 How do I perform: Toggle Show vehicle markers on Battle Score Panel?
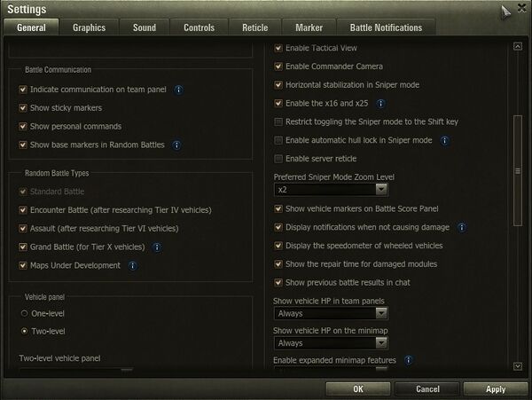[x=278, y=208]
